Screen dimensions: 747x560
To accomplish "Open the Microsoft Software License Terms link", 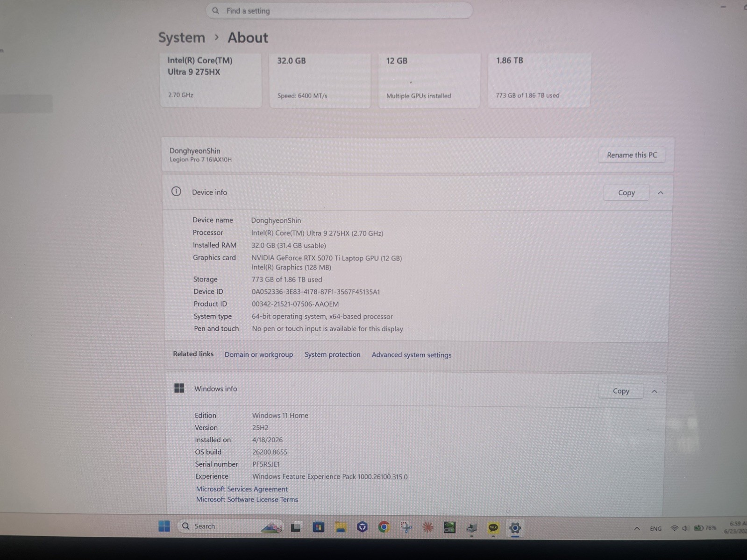I will 247,499.
